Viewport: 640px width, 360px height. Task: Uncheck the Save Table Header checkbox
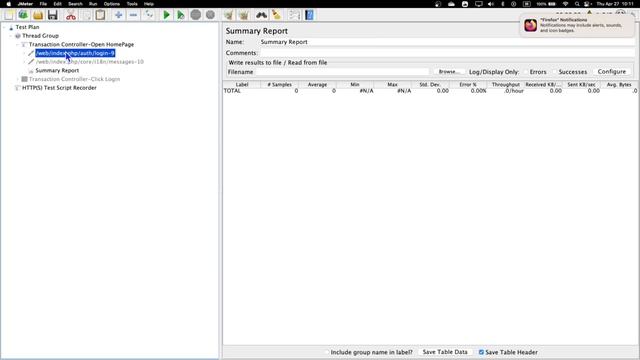pos(481,352)
